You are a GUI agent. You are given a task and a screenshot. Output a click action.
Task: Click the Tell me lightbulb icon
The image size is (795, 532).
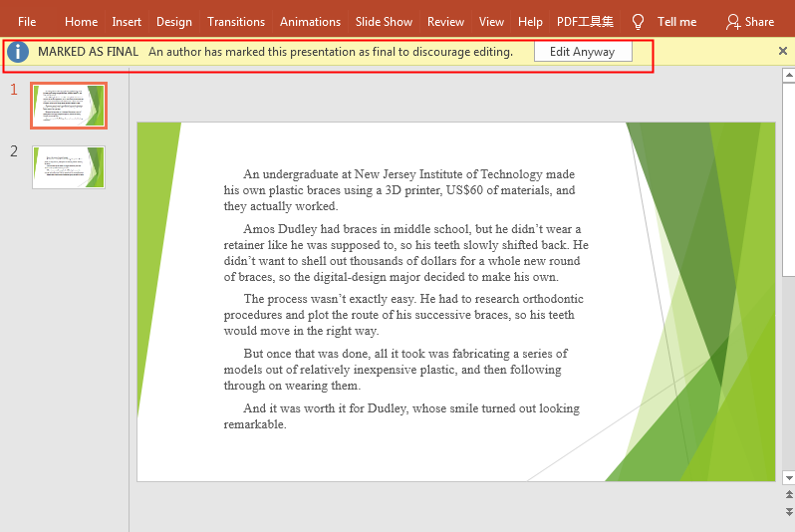click(638, 22)
